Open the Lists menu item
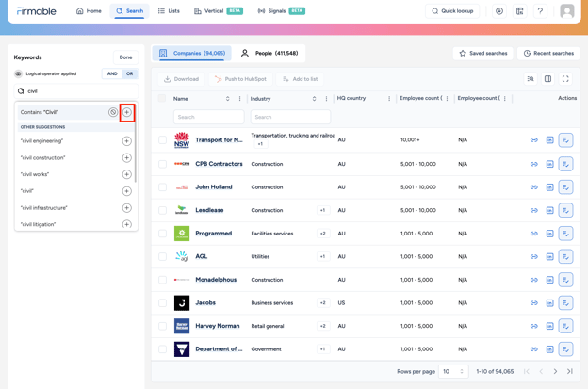This screenshot has height=389, width=588. tap(169, 11)
